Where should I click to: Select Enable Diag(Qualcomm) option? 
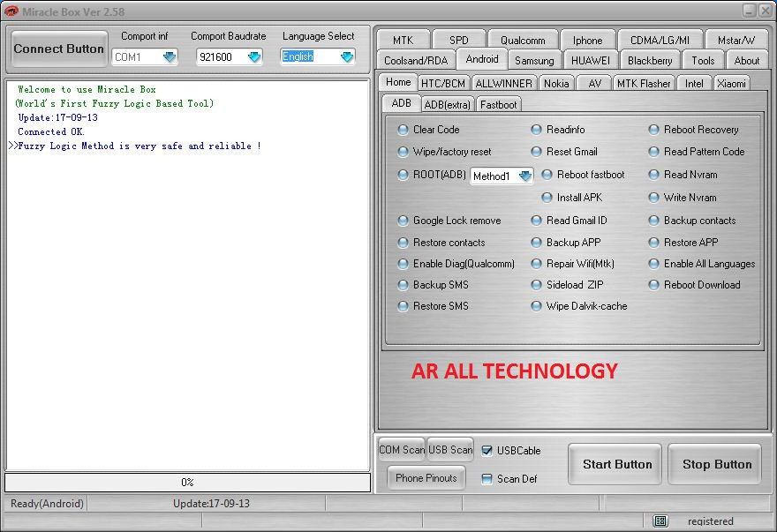403,264
